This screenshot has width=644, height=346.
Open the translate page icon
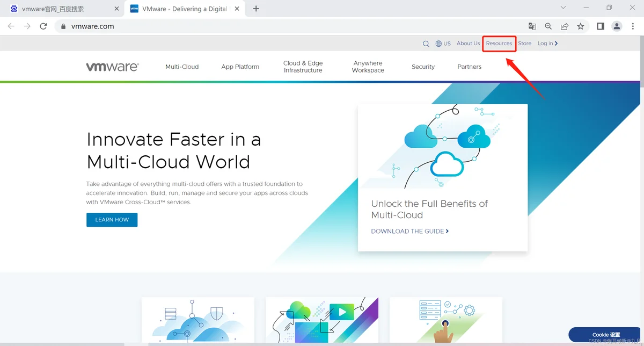pos(532,26)
